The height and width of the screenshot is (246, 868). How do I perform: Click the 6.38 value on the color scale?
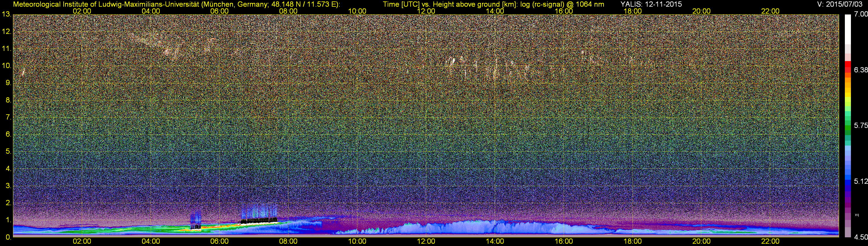(861, 70)
